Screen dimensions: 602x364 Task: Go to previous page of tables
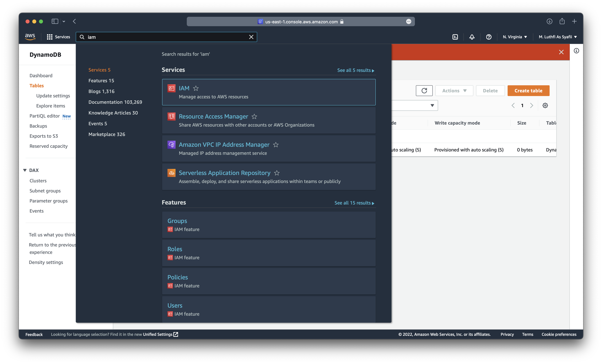tap(513, 106)
